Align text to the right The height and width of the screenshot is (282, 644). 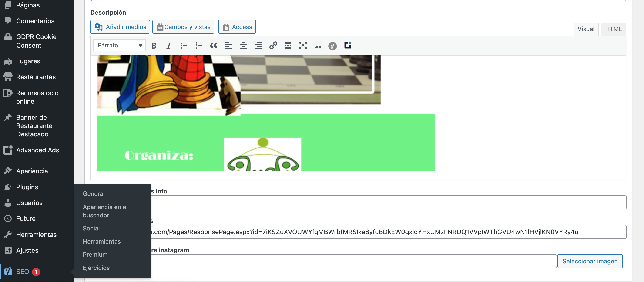[x=258, y=46]
